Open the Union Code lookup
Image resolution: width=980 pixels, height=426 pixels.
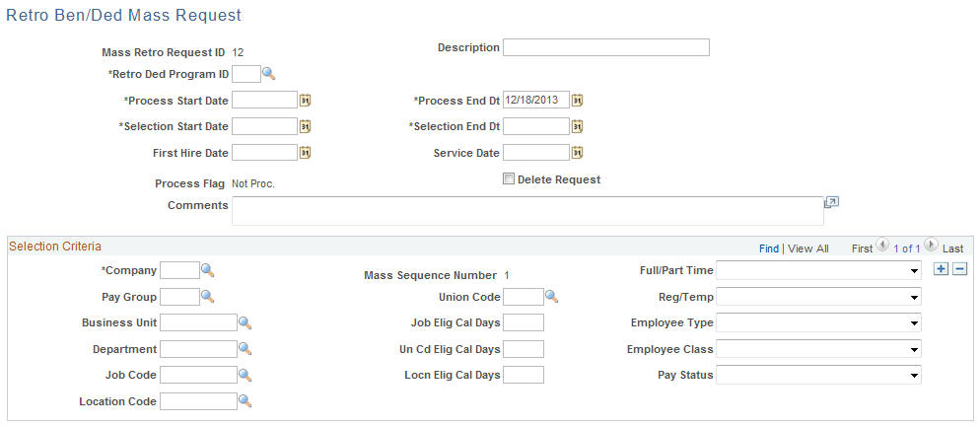click(x=551, y=297)
